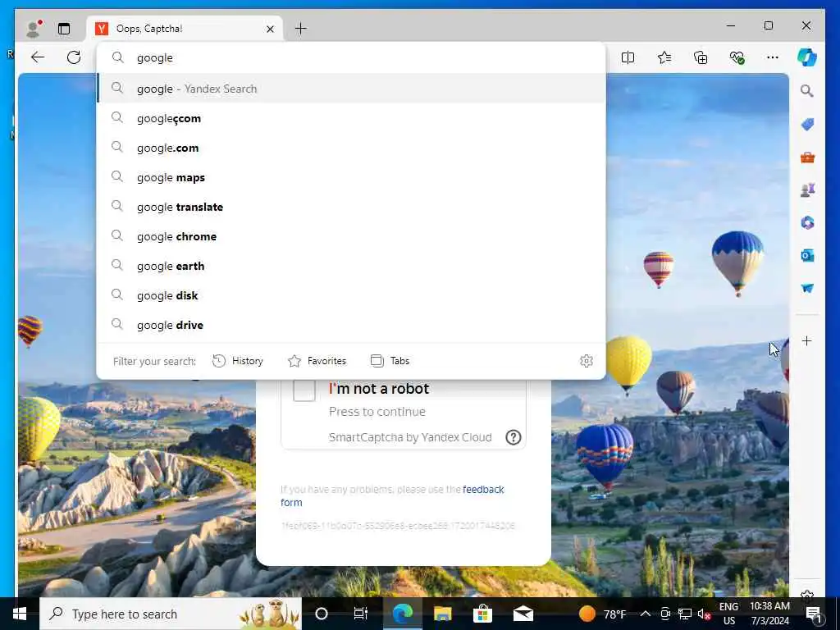
Task: Select the google - Yandex Search suggestion
Action: [351, 89]
